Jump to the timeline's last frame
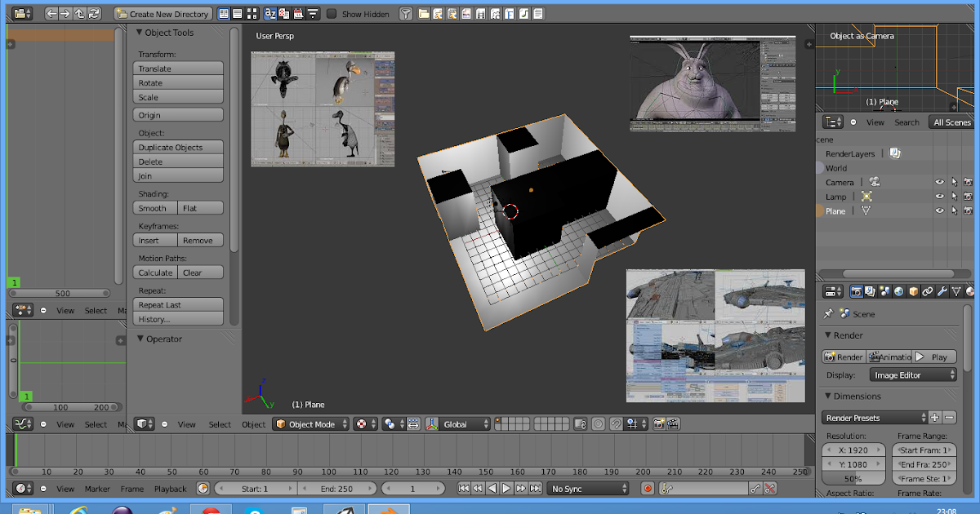Viewport: 980px width, 514px height. point(535,489)
